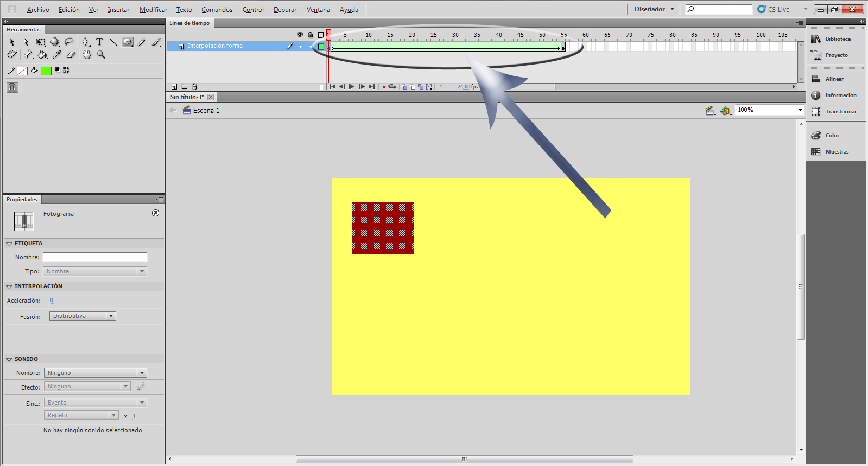Select the Bone tool
The height and width of the screenshot is (466, 868).
(28, 55)
